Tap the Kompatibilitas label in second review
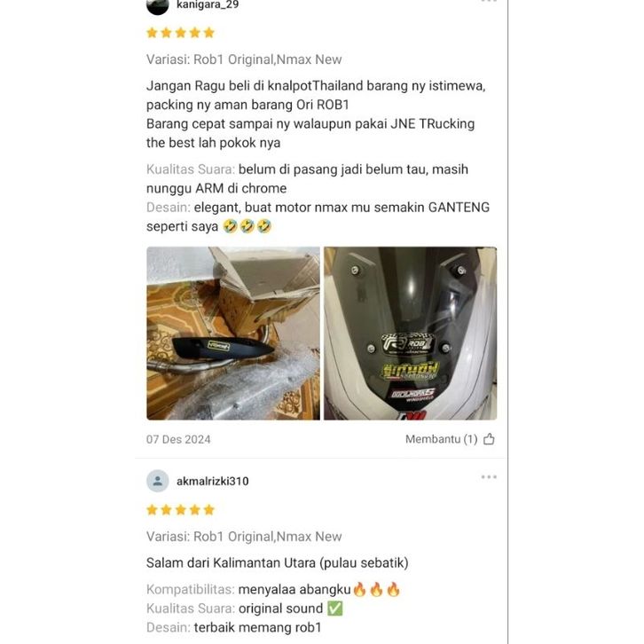The image size is (644, 644). point(190,589)
